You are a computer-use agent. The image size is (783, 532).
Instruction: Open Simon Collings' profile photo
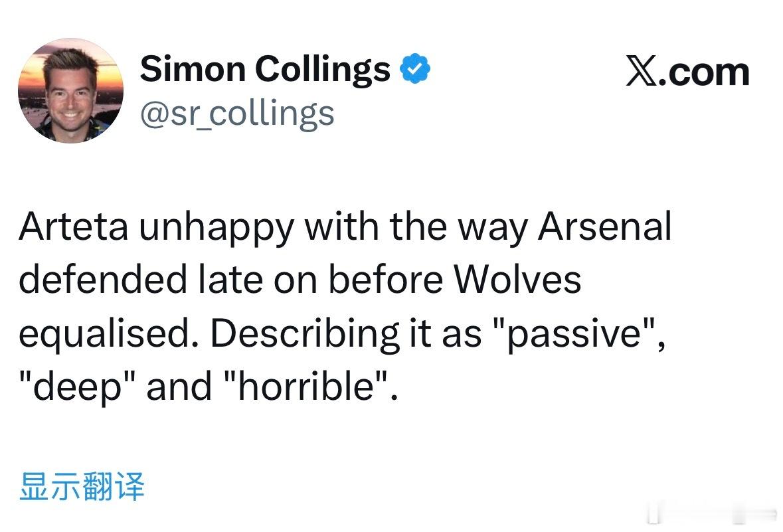point(70,91)
